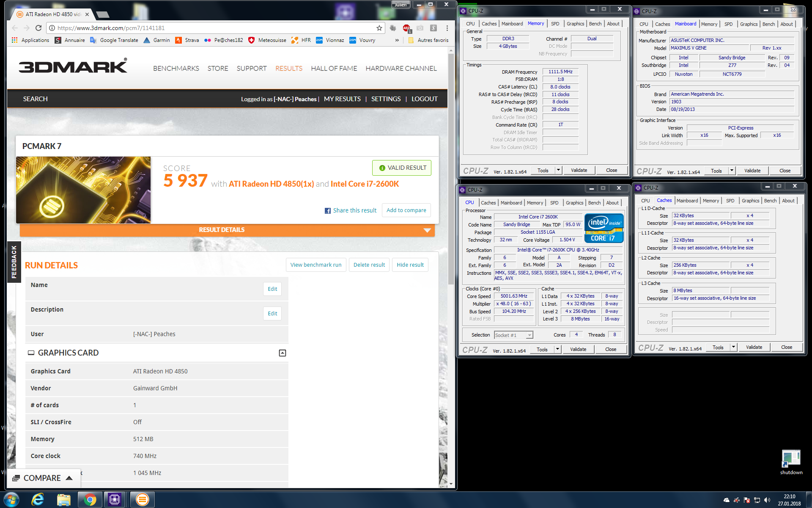812x508 pixels.
Task: Open the HARDWARE CHANNEL menu item
Action: [401, 69]
